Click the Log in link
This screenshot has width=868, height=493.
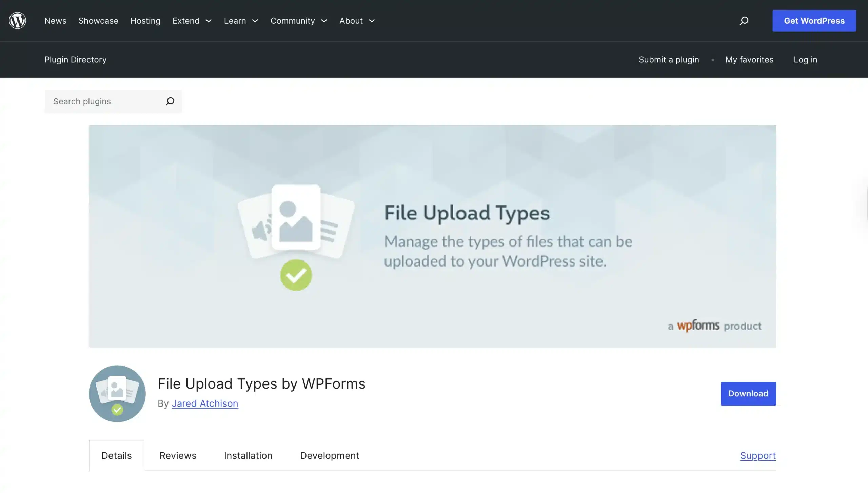(805, 60)
